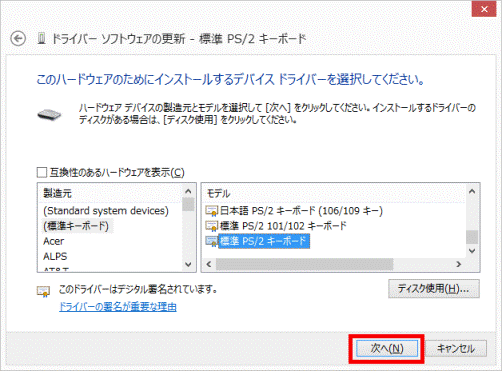502x371 pixels.
Task: Click model list vertical scrollbar thumb
Action: [x=472, y=237]
